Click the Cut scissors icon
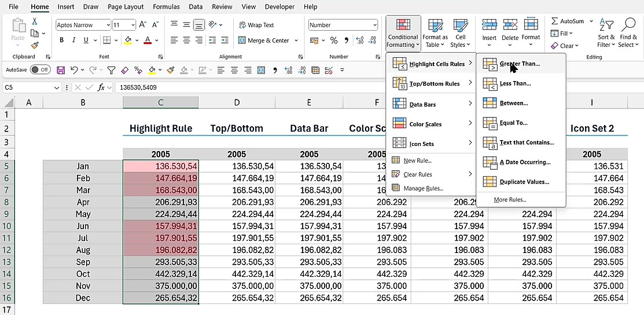The image size is (644, 315). tap(35, 21)
